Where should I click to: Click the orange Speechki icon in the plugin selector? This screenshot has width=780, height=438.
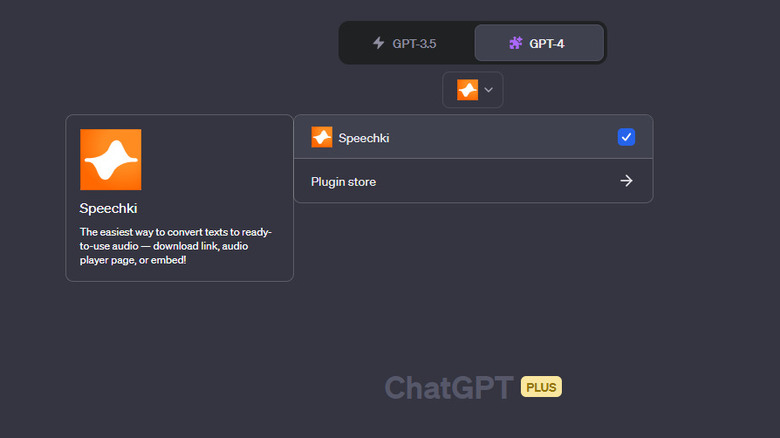click(x=467, y=90)
